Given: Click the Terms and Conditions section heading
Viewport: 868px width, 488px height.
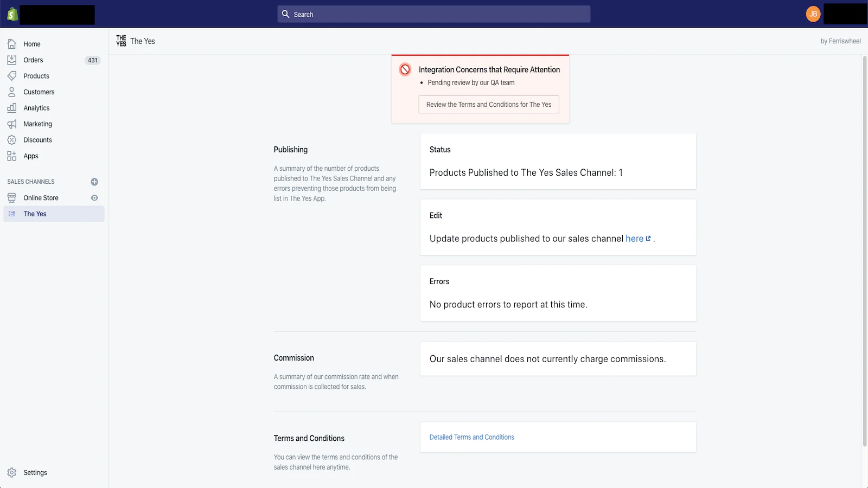Looking at the screenshot, I should 309,438.
